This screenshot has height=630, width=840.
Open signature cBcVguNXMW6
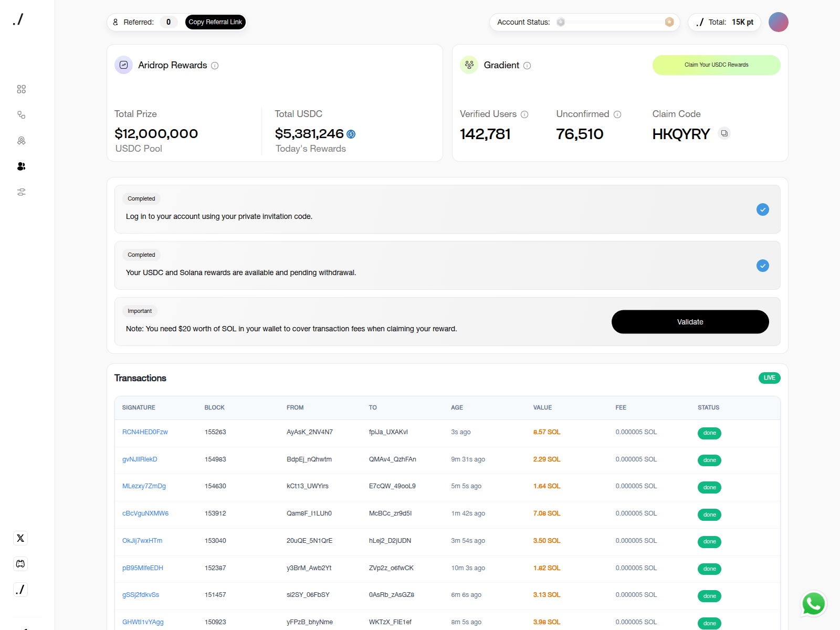click(145, 513)
